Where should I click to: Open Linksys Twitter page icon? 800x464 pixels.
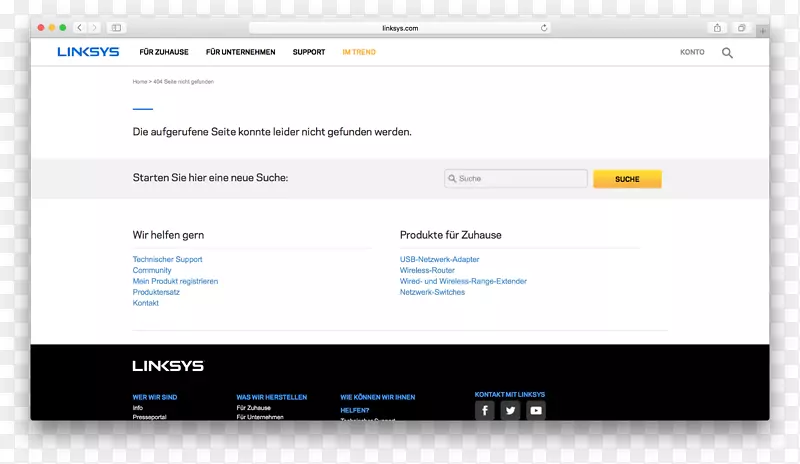510,410
